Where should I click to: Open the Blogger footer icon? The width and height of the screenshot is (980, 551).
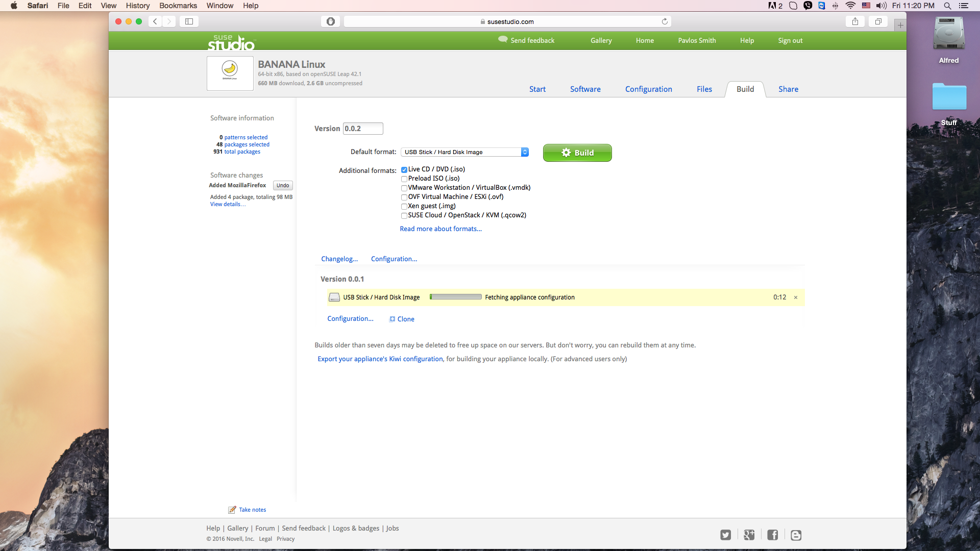[x=796, y=535]
